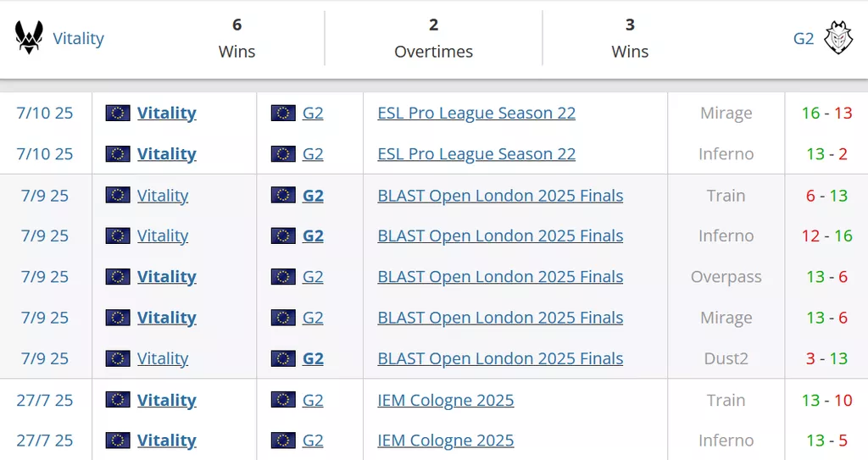Click the EU flag beside Vitality in the Mirage 16 - 13 row
This screenshot has height=460, width=868.
tap(118, 113)
